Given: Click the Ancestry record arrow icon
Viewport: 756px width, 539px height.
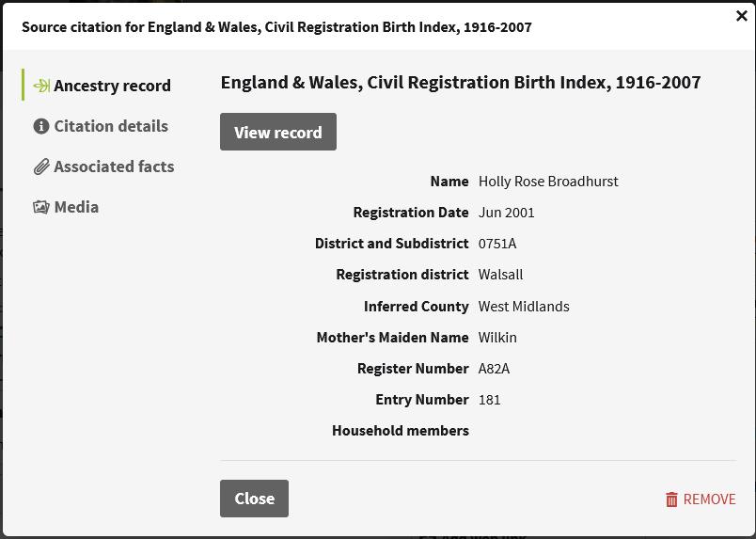Looking at the screenshot, I should [x=41, y=86].
